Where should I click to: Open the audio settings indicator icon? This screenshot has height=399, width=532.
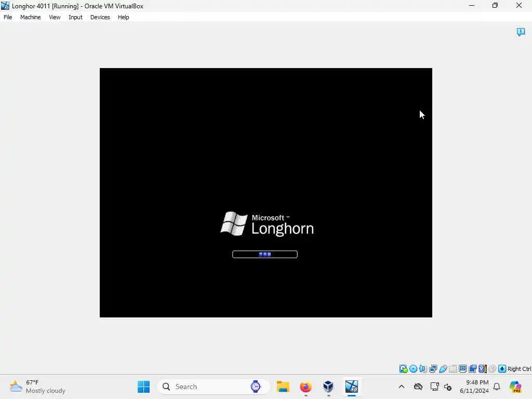(x=423, y=369)
